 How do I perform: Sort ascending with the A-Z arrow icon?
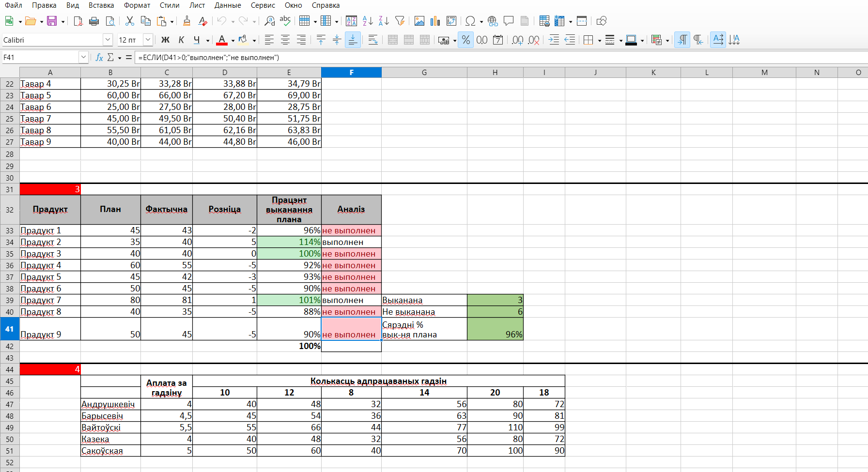[368, 21]
